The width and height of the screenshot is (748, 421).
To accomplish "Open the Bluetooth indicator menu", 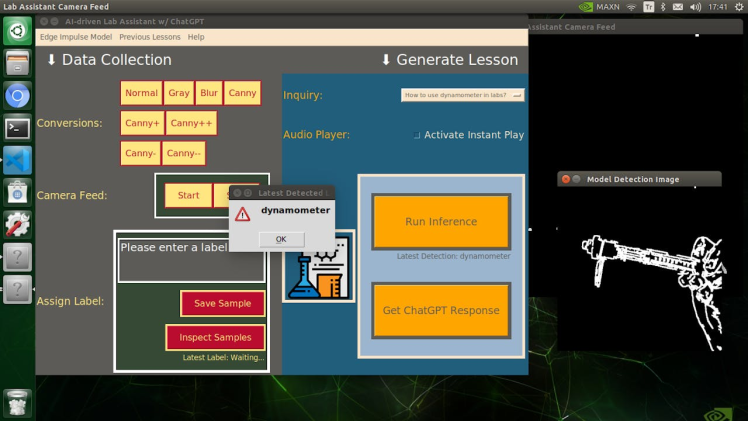I will (x=663, y=7).
